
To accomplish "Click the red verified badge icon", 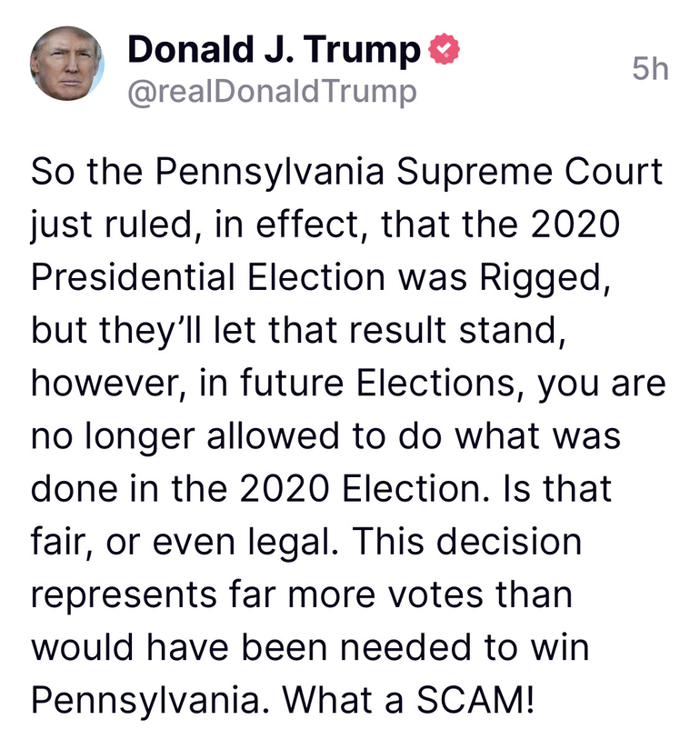I will pyautogui.click(x=443, y=50).
